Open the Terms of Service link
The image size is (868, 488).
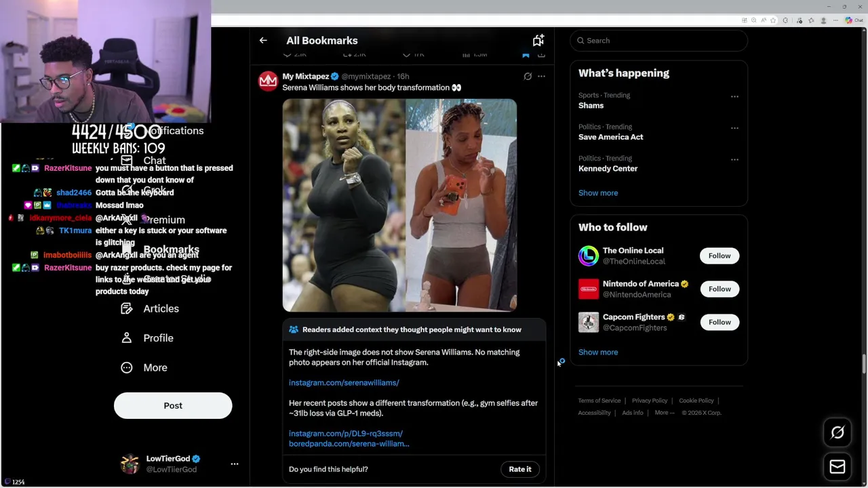599,401
